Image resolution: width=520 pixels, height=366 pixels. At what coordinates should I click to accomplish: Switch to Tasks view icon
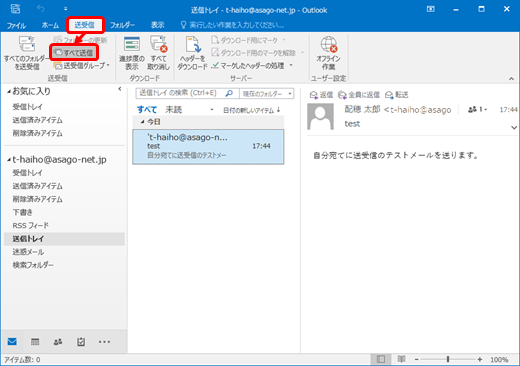[x=81, y=342]
